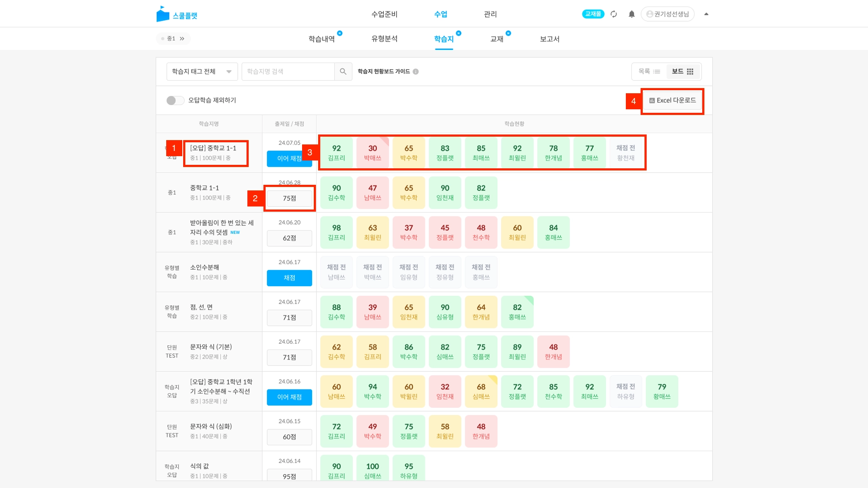Open the 학습지 현황보드 가이드 info icon

(x=416, y=72)
